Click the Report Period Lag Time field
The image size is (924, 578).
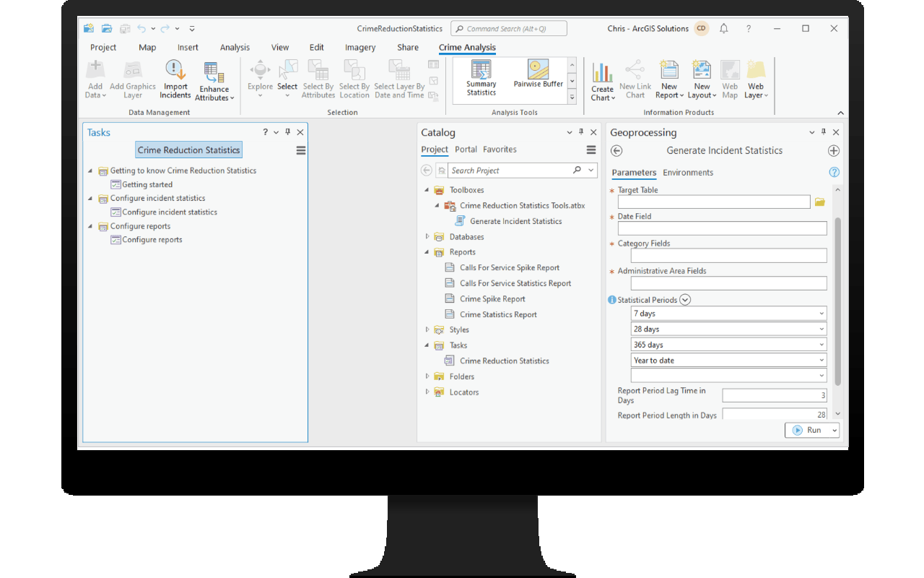click(775, 395)
